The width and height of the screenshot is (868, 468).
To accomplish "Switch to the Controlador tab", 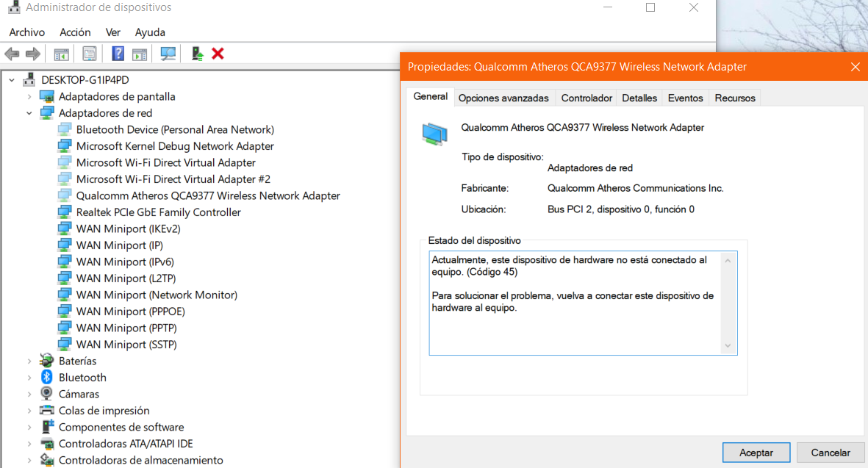I will point(587,98).
